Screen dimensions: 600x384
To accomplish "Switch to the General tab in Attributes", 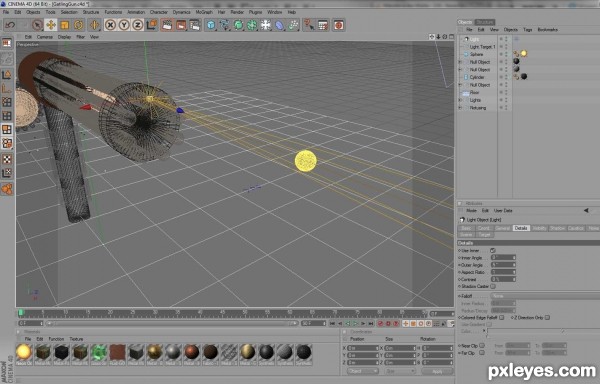I will pyautogui.click(x=502, y=228).
